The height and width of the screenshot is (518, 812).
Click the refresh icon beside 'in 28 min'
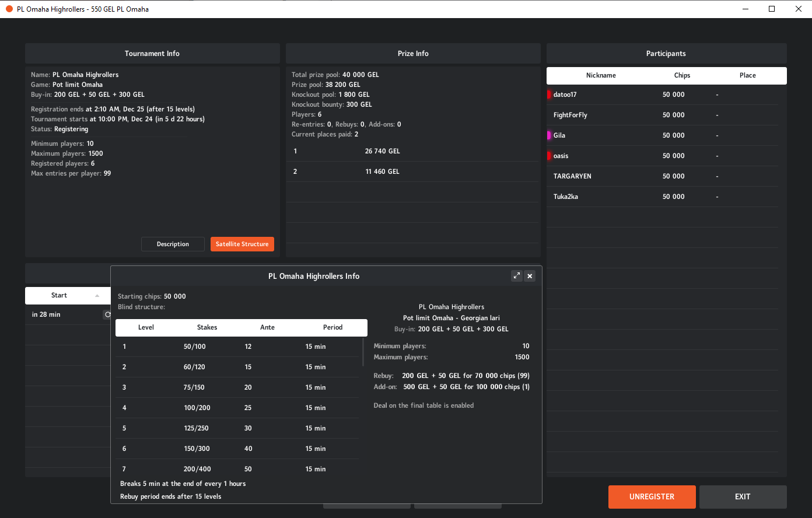coord(107,314)
